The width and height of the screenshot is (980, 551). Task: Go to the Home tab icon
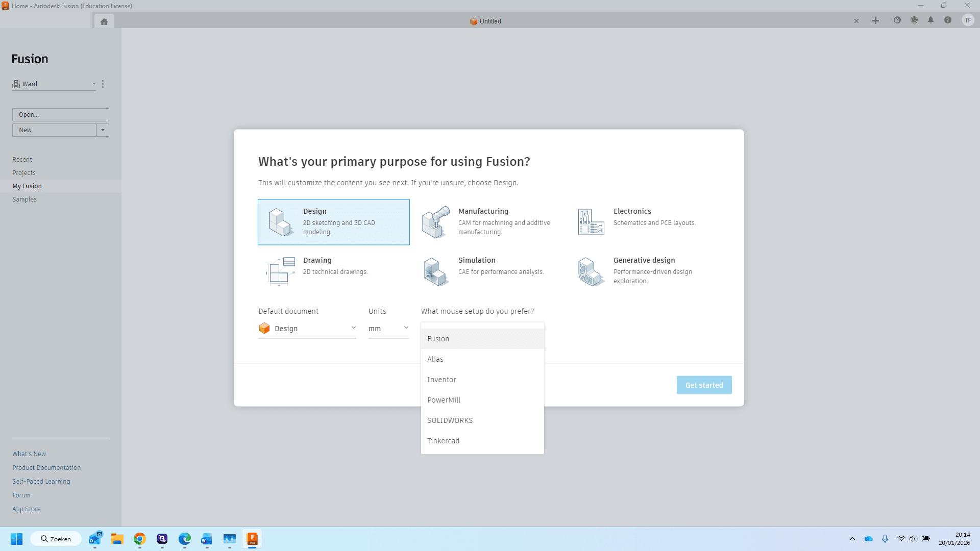click(x=104, y=21)
